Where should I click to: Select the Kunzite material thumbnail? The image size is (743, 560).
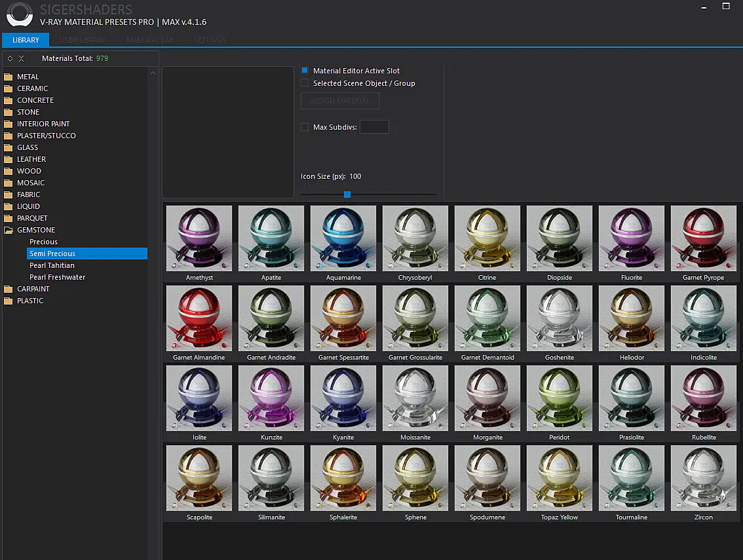[x=271, y=398]
